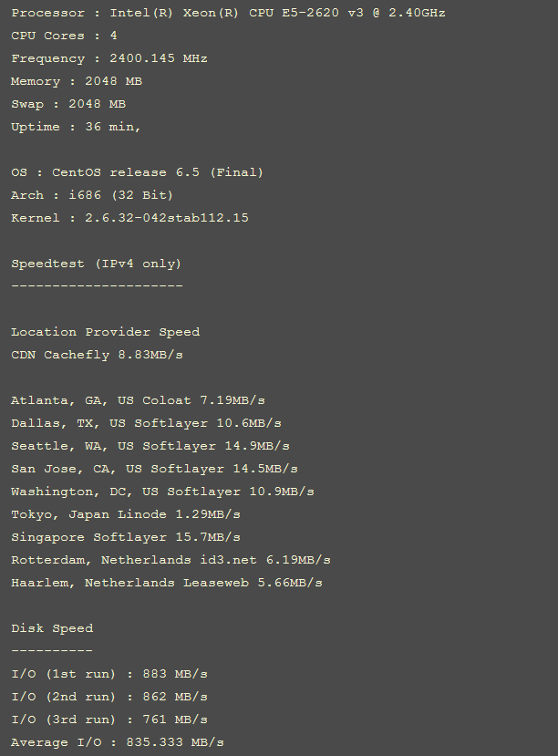Click the Arch i686 line
Viewport: 558px width, 756px height.
pyautogui.click(x=92, y=195)
